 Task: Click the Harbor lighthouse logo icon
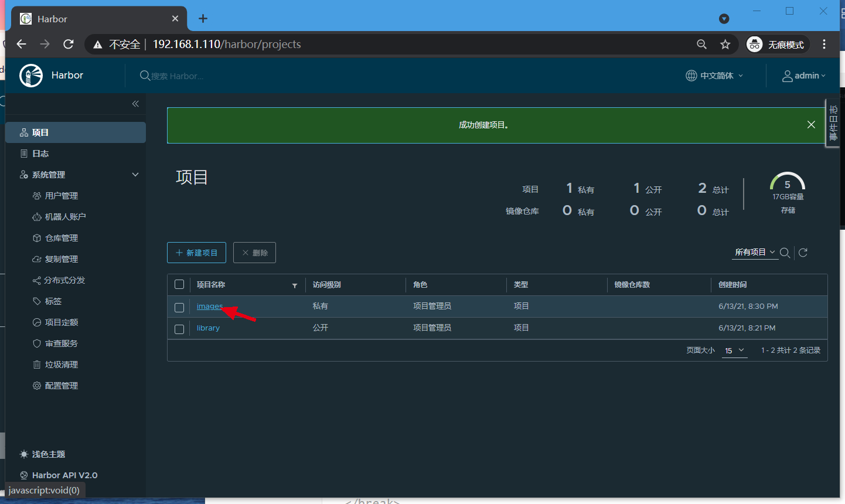pos(31,76)
